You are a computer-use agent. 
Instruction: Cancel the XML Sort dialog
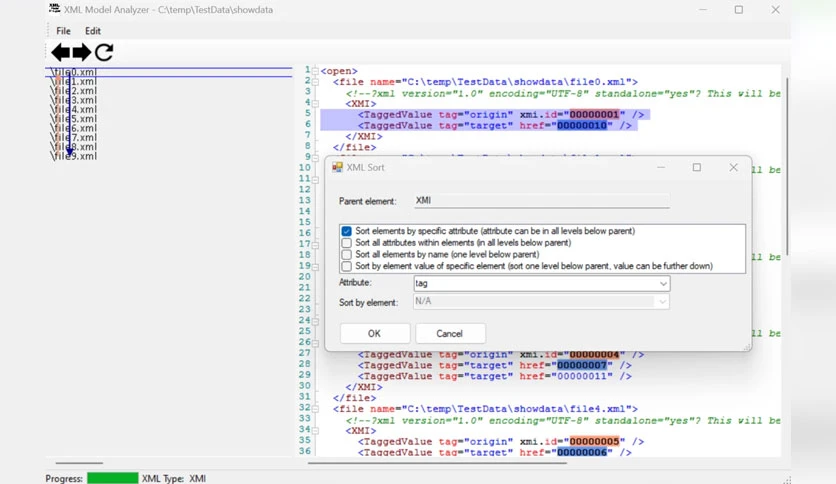pos(450,334)
